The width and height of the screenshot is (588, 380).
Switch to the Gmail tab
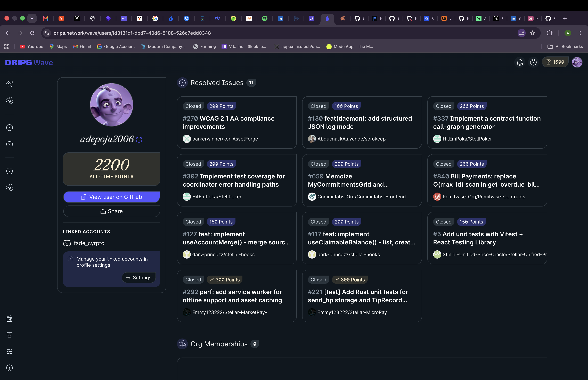(46, 18)
